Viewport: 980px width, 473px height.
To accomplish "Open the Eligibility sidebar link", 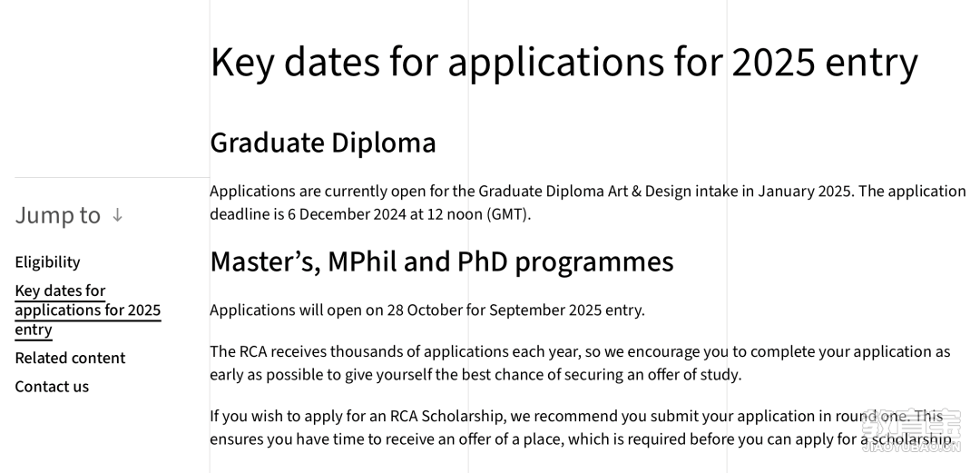I will 47,262.
